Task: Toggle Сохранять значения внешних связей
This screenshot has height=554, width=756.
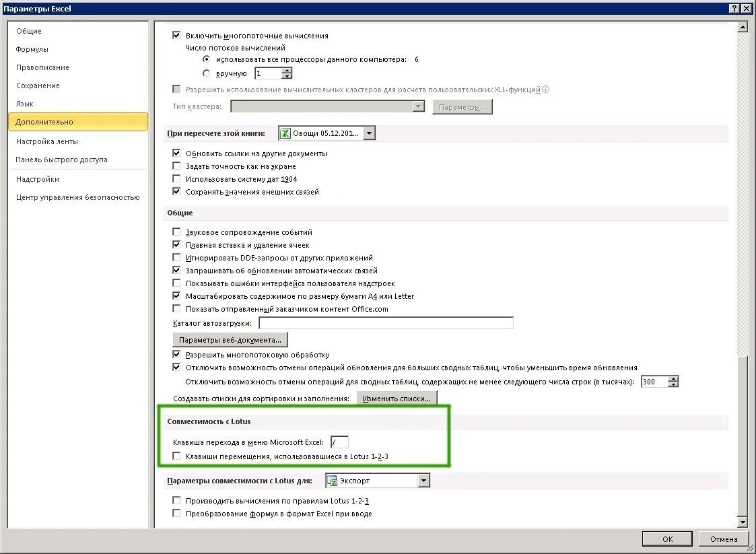Action: [x=176, y=191]
